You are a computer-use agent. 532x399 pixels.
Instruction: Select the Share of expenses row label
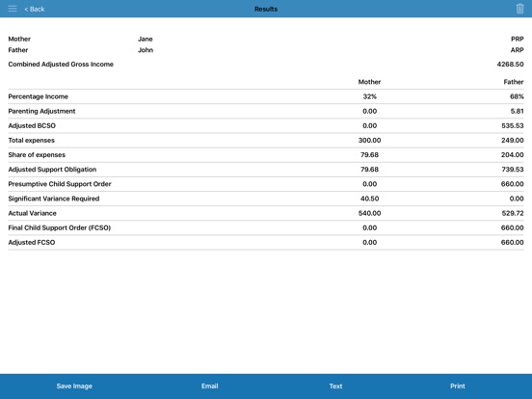[37, 155]
